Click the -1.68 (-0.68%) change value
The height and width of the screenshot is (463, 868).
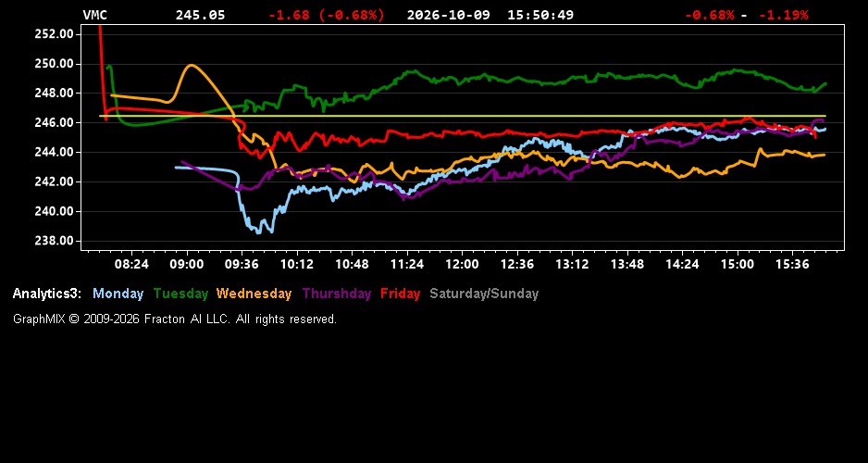pos(326,15)
